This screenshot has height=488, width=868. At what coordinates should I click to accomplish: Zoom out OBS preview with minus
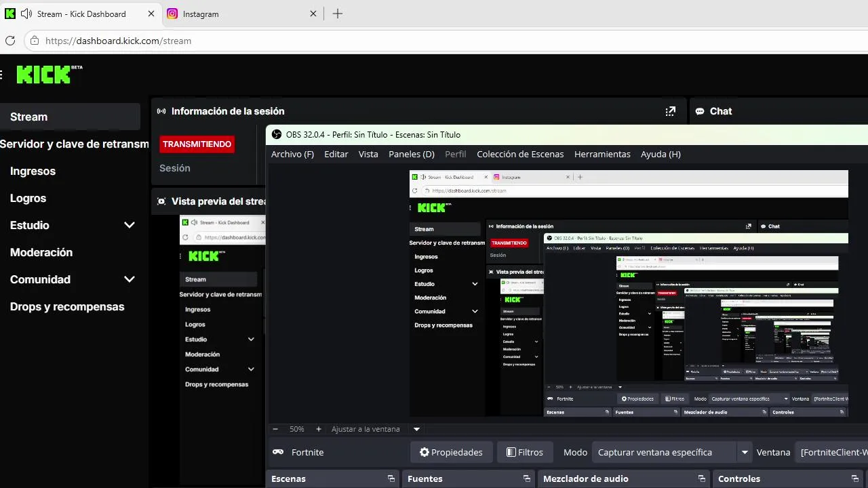click(x=275, y=429)
